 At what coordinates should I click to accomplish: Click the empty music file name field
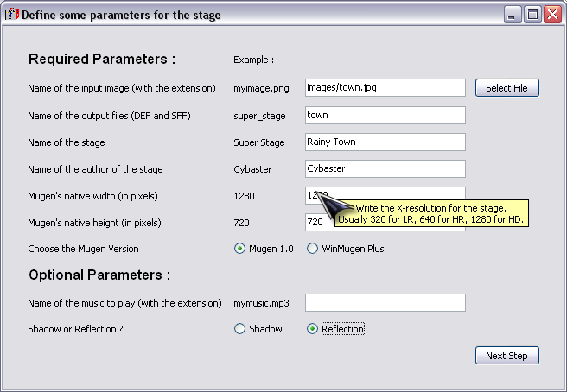coord(385,302)
